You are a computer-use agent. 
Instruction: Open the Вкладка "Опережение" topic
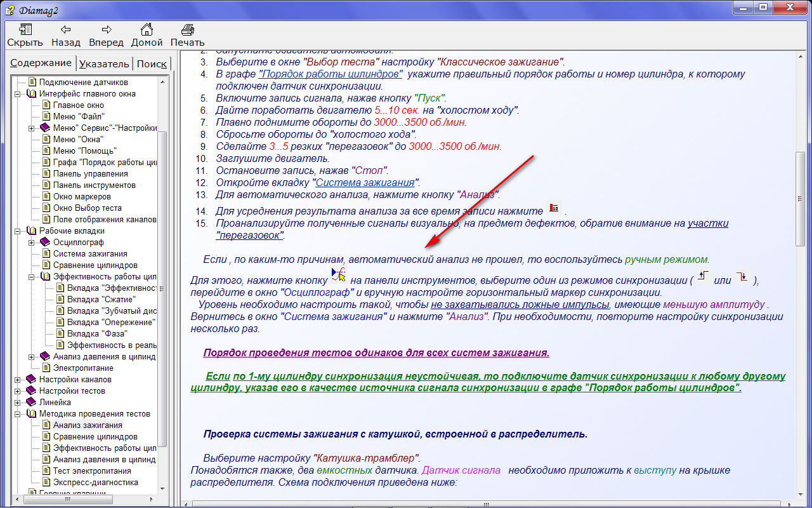click(x=111, y=323)
